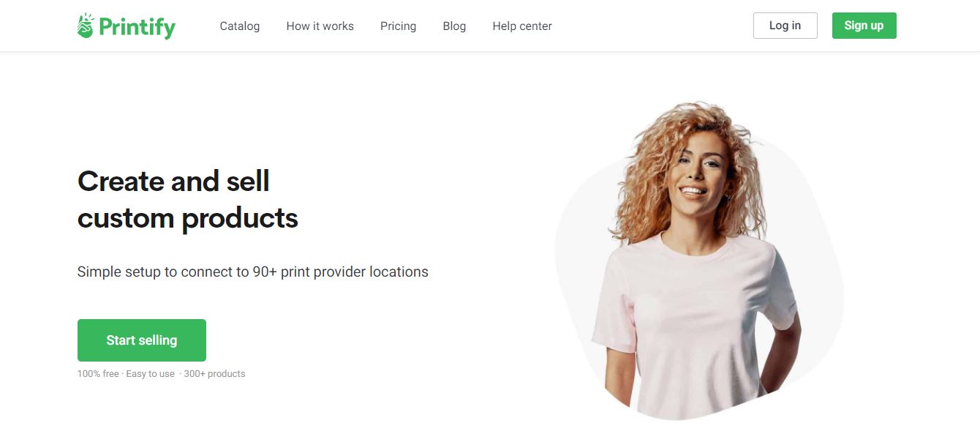980x445 pixels.
Task: Click the green Printify hand logo icon
Action: point(86,26)
